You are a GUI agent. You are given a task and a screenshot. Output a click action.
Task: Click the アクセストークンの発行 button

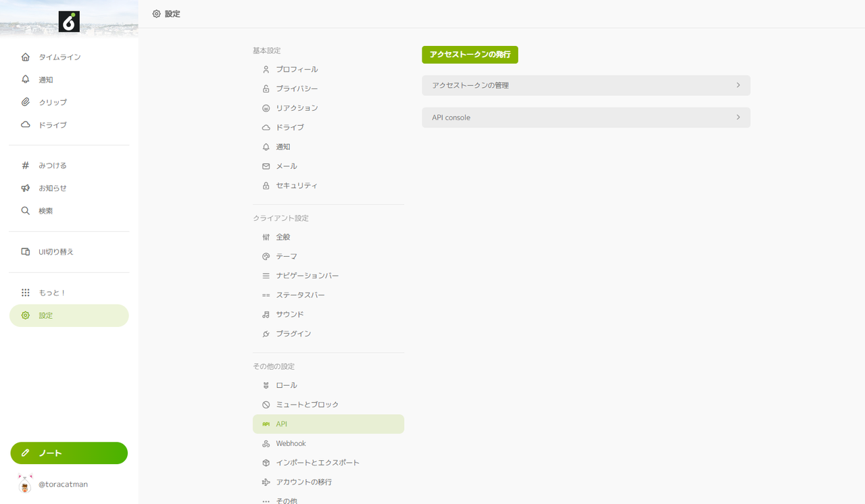(470, 55)
